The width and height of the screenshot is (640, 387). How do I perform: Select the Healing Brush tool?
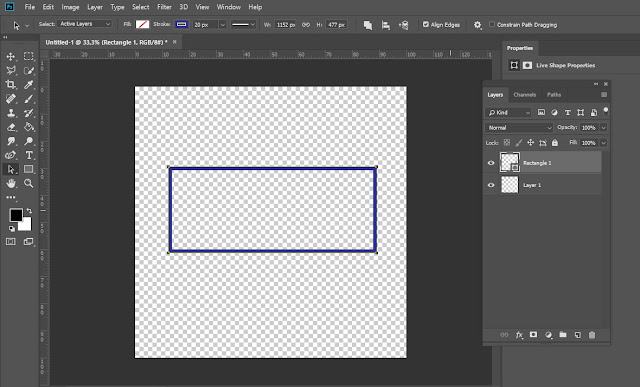click(x=11, y=99)
